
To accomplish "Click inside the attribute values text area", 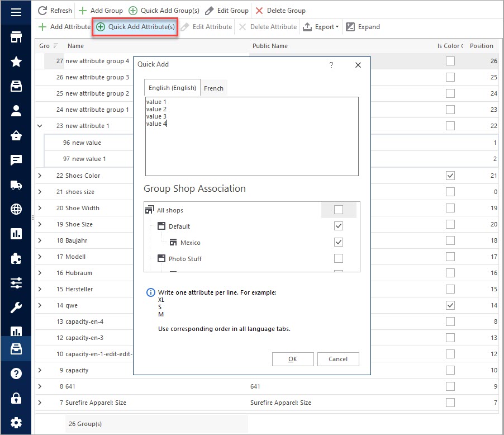I will pyautogui.click(x=251, y=145).
